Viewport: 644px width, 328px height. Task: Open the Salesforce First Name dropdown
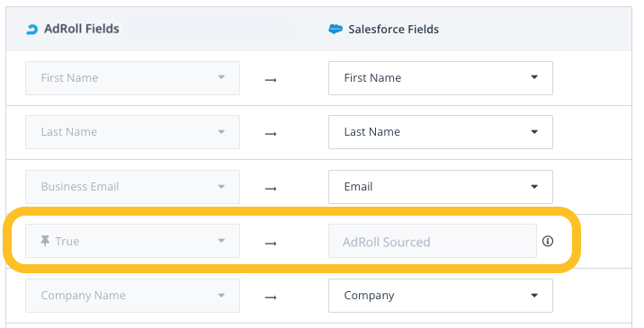point(441,78)
